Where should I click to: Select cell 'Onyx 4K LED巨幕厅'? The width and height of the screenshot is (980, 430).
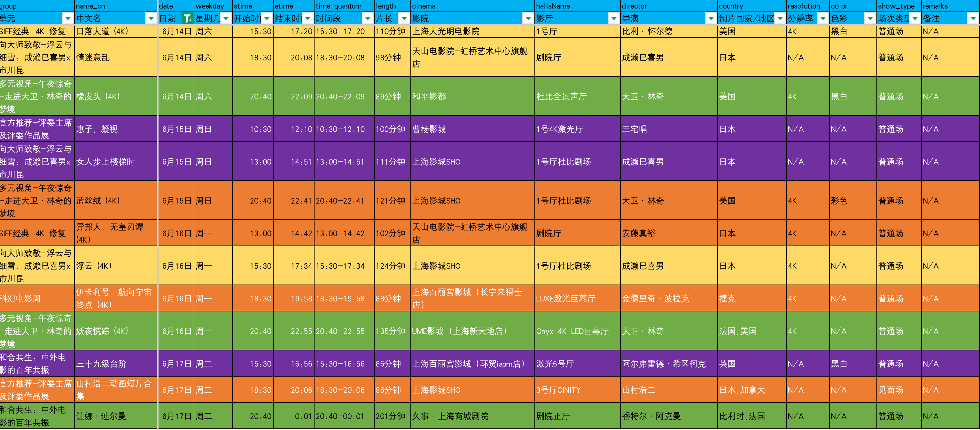click(x=578, y=331)
